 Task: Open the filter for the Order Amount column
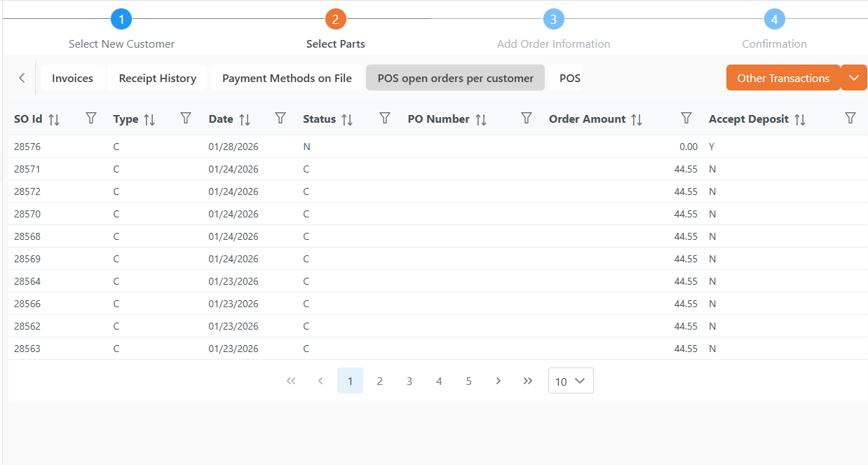686,119
